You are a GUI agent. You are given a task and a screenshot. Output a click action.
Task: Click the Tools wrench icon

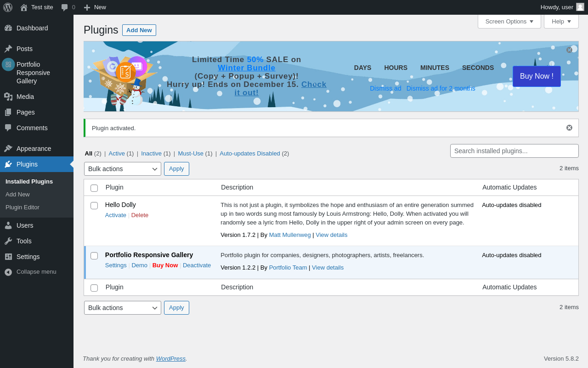[x=8, y=241]
